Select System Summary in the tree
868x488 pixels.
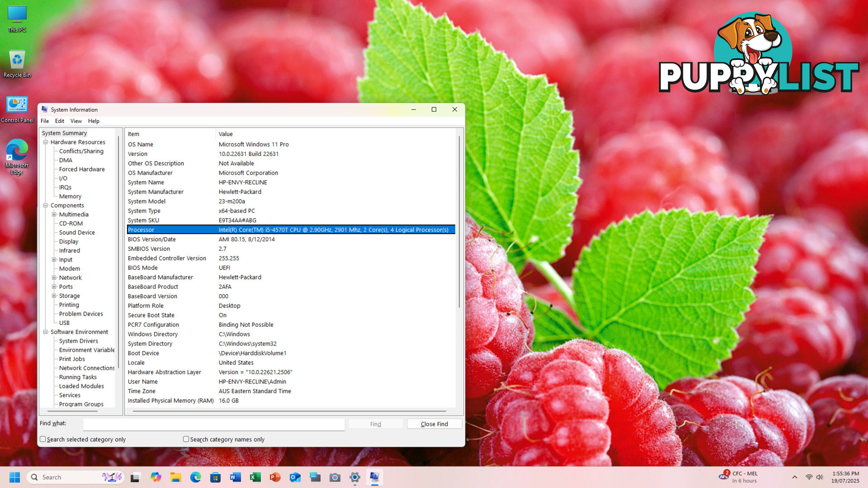coord(64,133)
